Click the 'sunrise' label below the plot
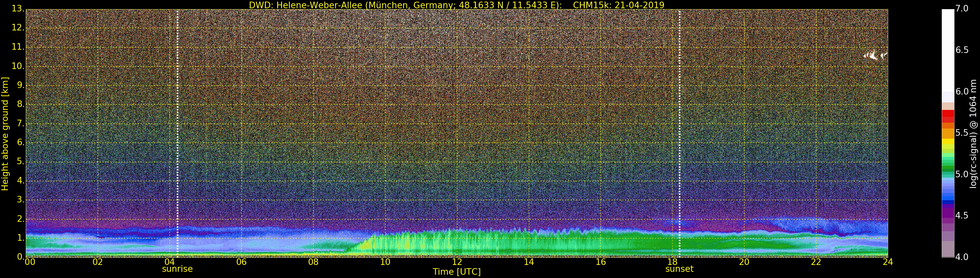This screenshot has height=278, width=980. point(177,269)
